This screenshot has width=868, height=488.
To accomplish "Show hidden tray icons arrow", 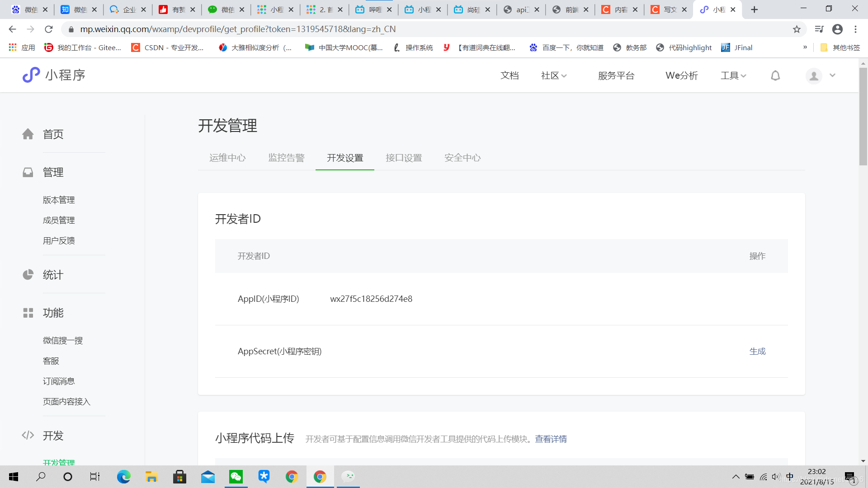I will [736, 477].
